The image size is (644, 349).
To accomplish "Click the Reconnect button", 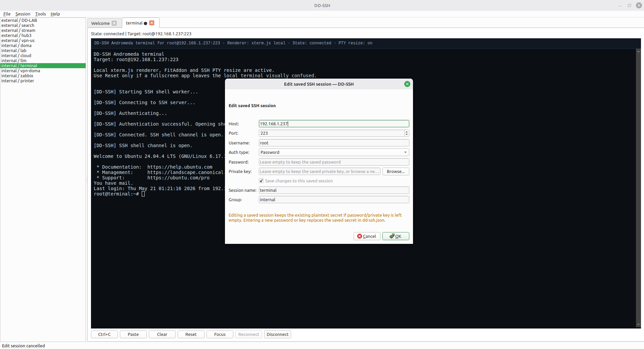I will pos(249,334).
